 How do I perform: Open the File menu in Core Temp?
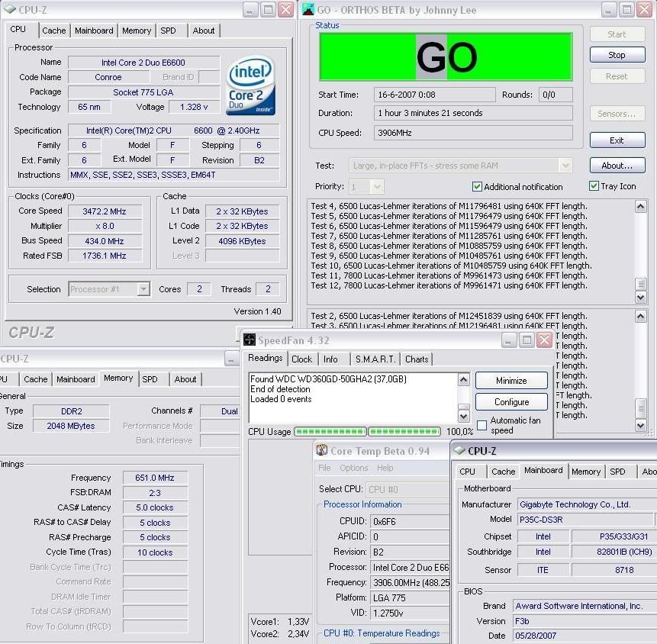(x=324, y=468)
